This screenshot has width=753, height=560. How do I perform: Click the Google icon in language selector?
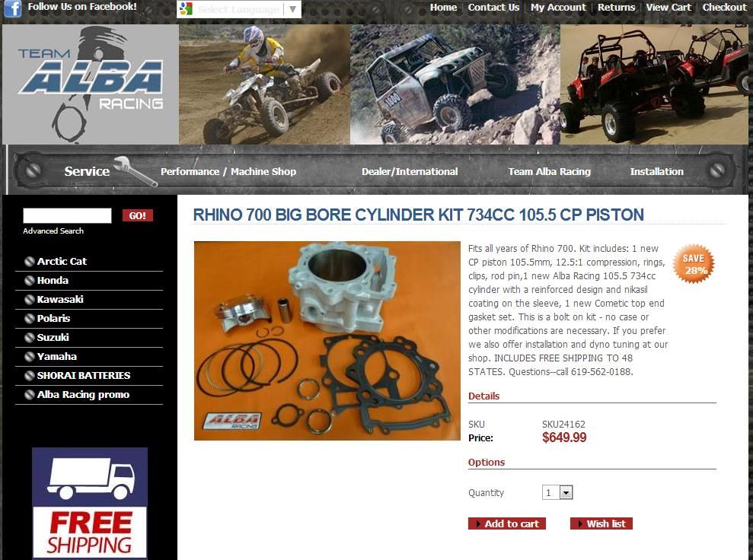coord(186,9)
